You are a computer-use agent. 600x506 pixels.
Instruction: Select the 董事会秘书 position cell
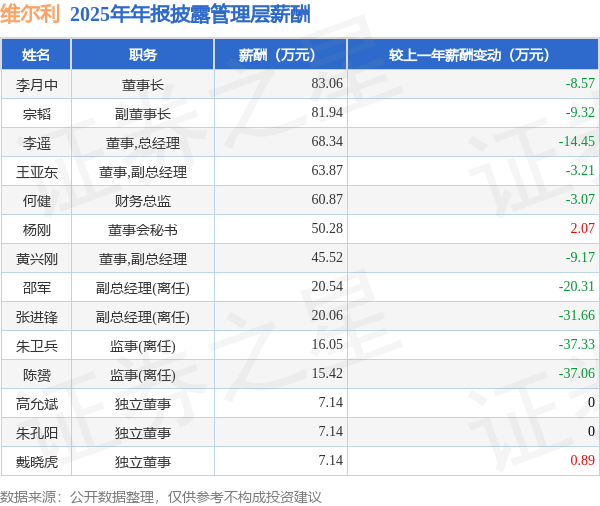click(143, 230)
